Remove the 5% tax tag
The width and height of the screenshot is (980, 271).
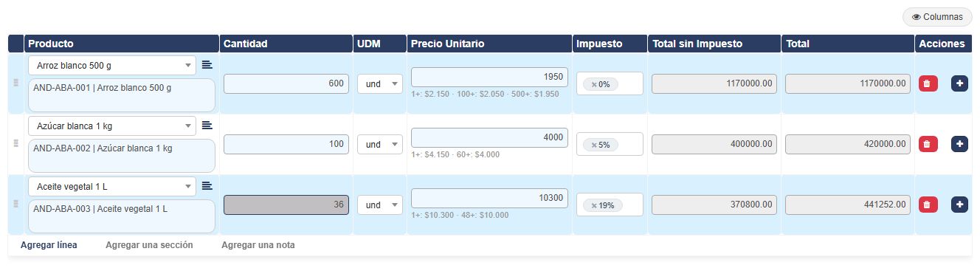[594, 145]
